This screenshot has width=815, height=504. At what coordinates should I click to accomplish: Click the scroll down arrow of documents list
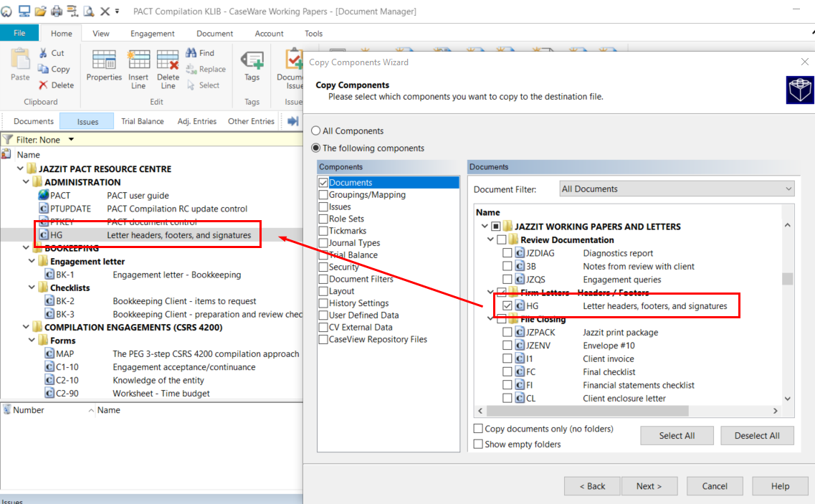coord(788,399)
